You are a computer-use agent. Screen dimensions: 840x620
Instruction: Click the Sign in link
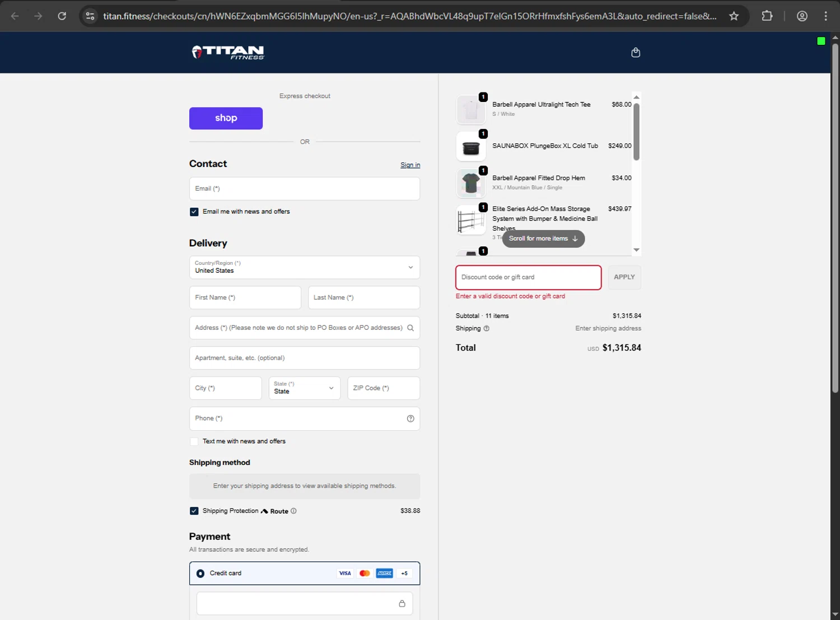coord(410,165)
